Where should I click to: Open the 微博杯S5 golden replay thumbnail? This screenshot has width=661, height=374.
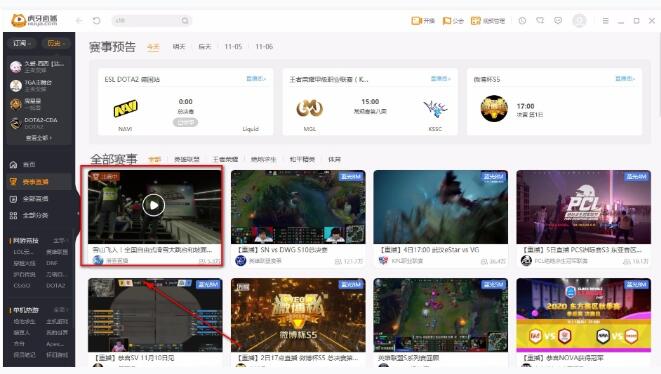tap(298, 315)
